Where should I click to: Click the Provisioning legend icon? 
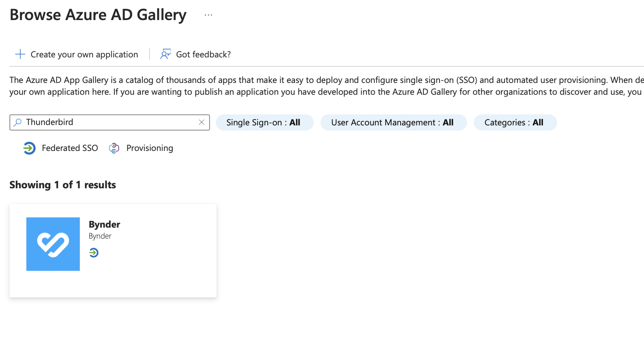(114, 148)
